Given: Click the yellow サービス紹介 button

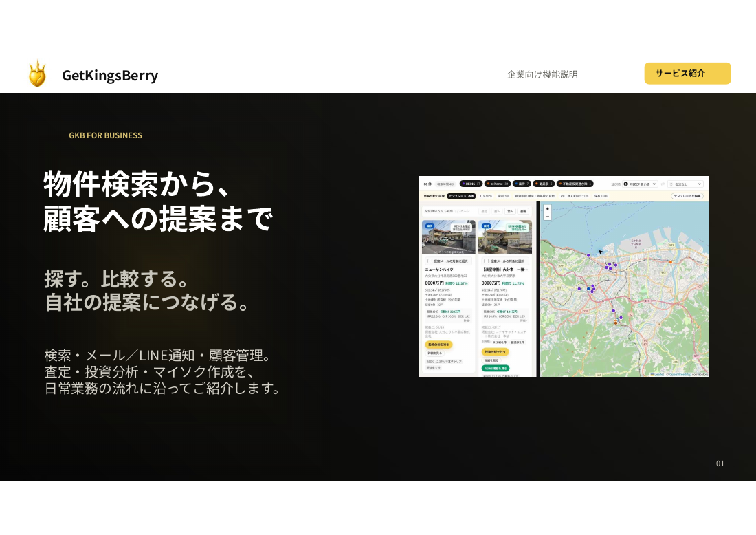Looking at the screenshot, I should 687,74.
